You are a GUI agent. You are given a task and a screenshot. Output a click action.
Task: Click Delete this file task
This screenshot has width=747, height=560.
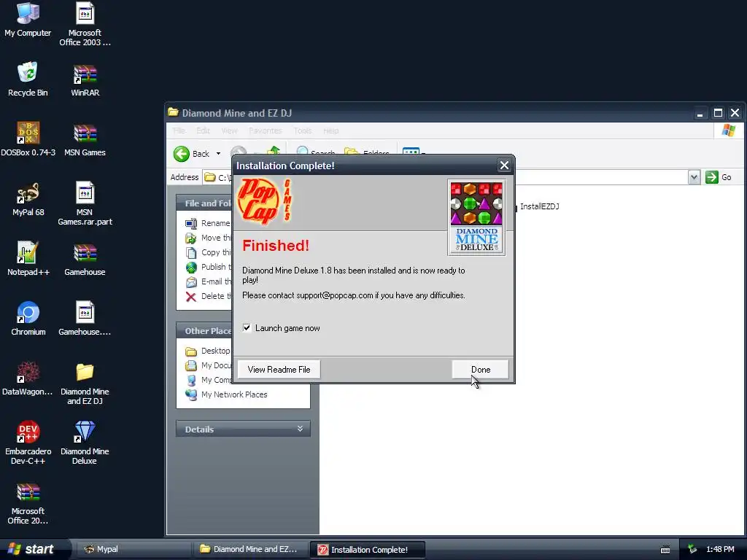(208, 296)
